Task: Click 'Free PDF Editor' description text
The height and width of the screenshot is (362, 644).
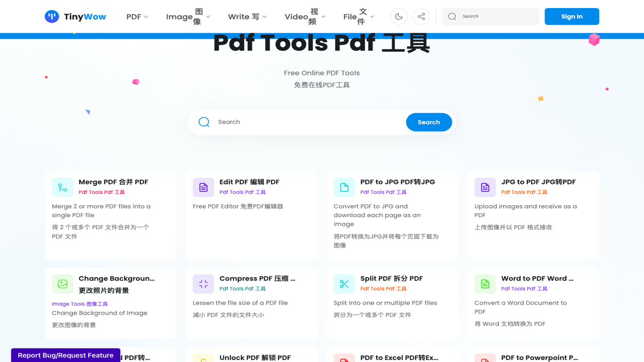Action: point(238,206)
